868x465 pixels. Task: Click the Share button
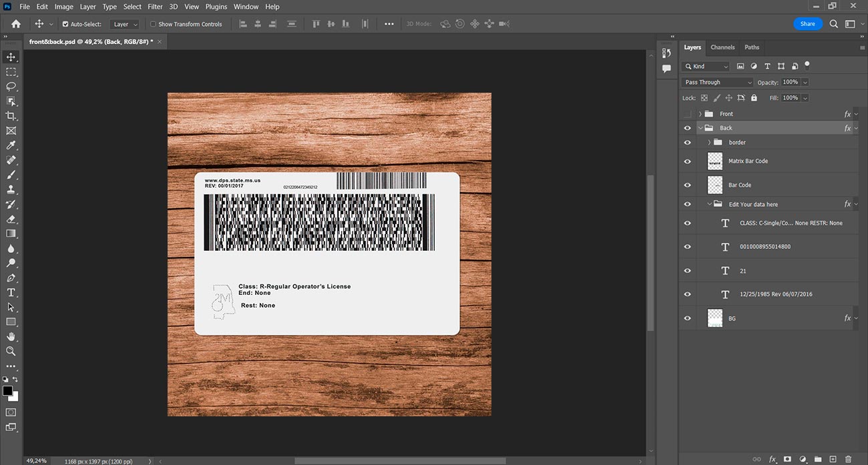click(x=807, y=24)
